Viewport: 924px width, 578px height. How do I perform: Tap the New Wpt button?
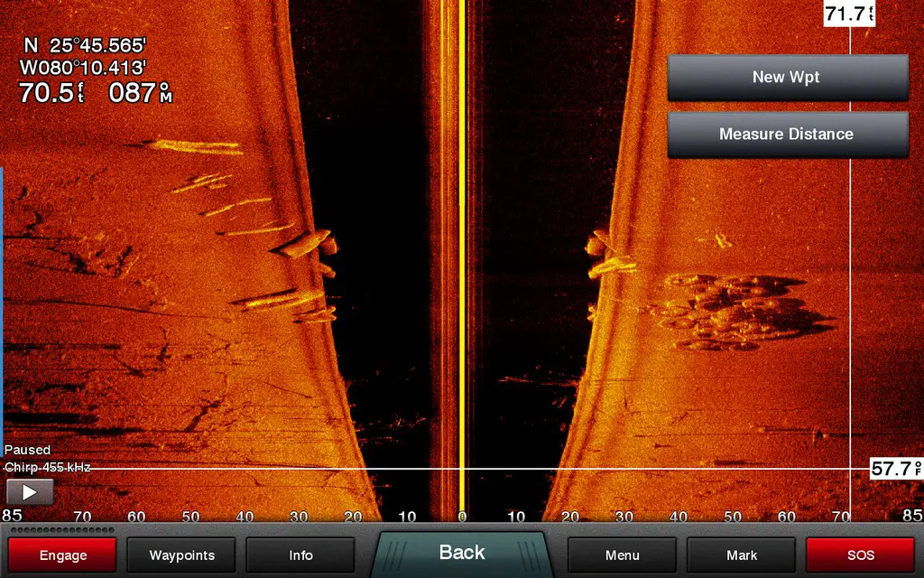tap(787, 78)
